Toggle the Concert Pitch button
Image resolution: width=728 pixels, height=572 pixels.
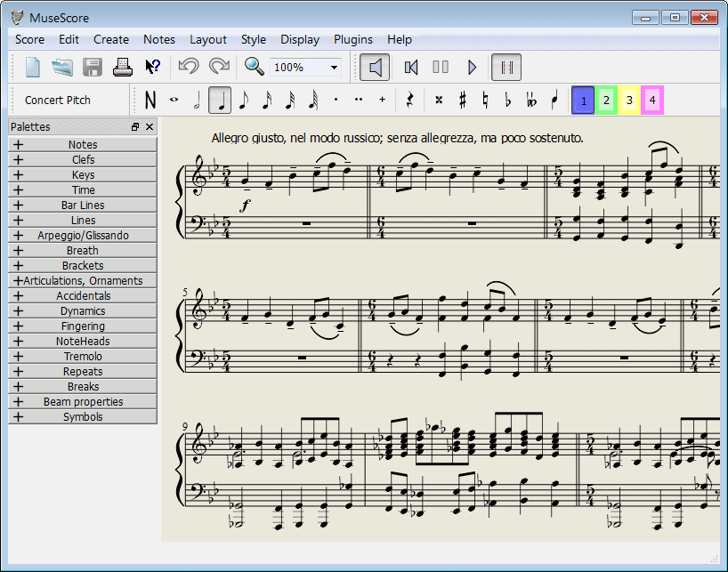tap(58, 101)
